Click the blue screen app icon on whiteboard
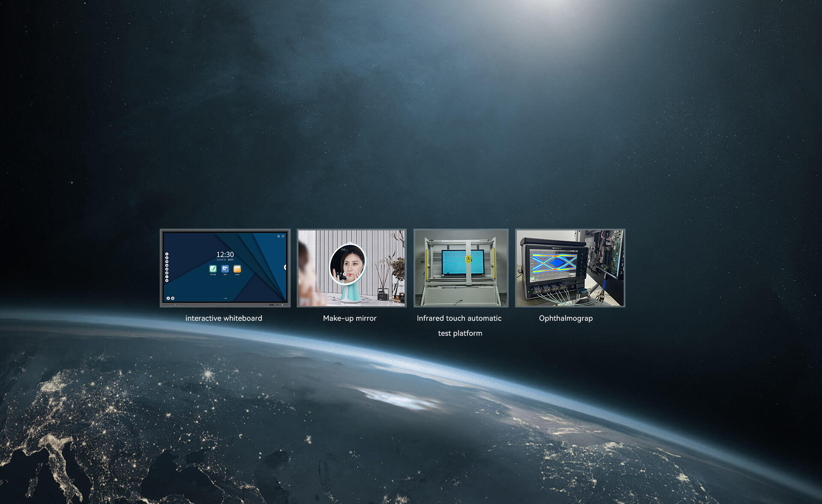Viewport: 822px width, 504px height. pyautogui.click(x=225, y=268)
